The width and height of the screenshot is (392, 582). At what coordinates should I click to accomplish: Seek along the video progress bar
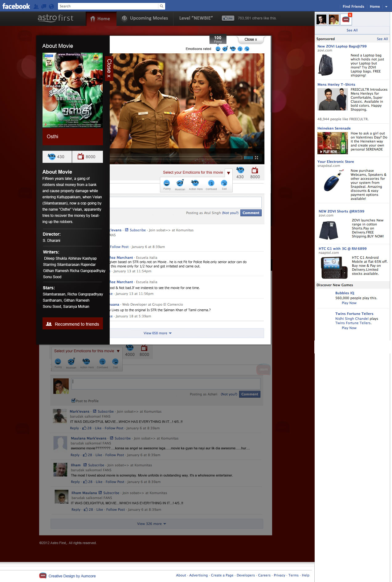tap(176, 158)
